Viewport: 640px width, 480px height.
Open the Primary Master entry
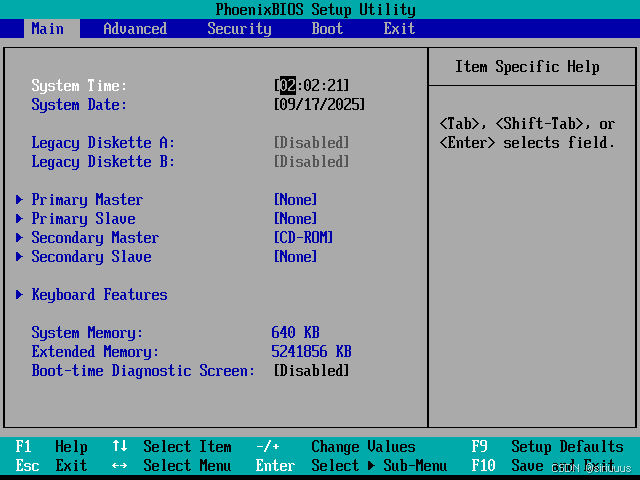click(87, 200)
